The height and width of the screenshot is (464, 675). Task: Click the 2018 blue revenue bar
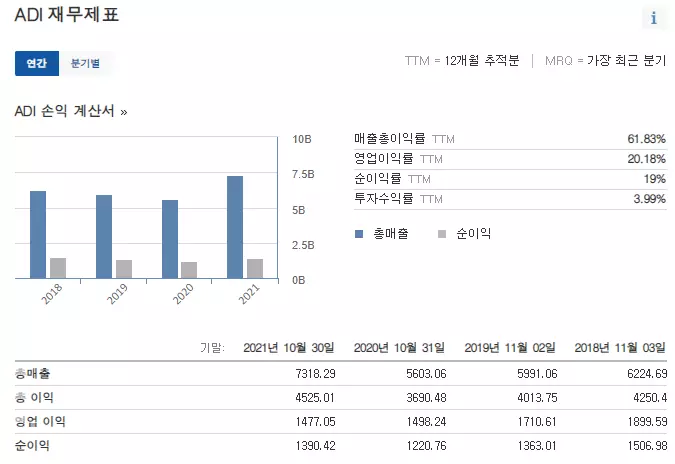tap(38, 235)
